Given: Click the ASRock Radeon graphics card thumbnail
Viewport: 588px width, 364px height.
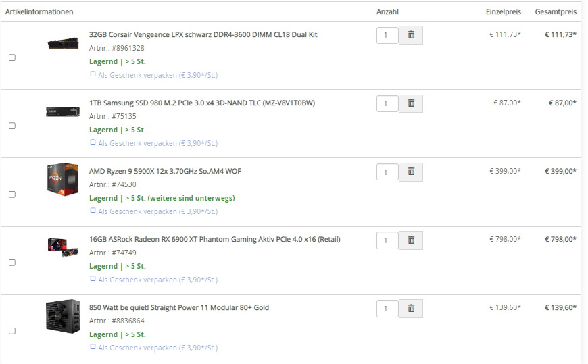Looking at the screenshot, I should coord(63,248).
